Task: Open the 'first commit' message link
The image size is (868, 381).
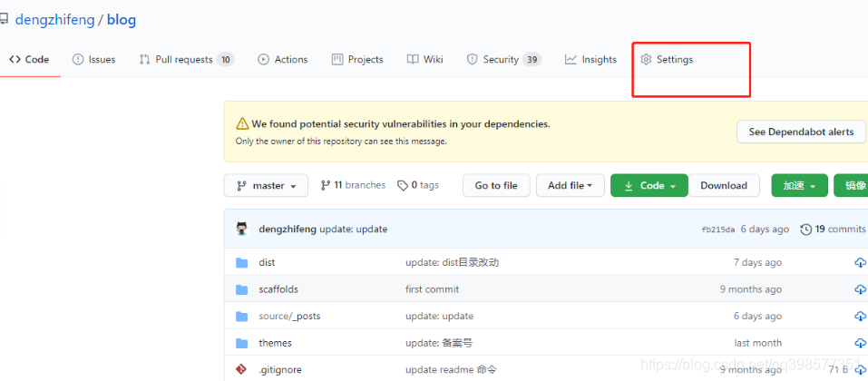Action: [433, 289]
